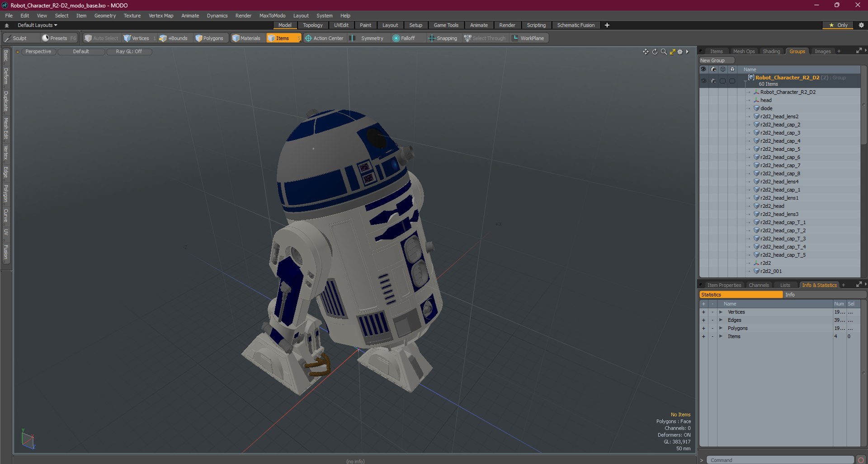Open the Default shading style button
Screen dimensions: 868x464
pos(81,52)
